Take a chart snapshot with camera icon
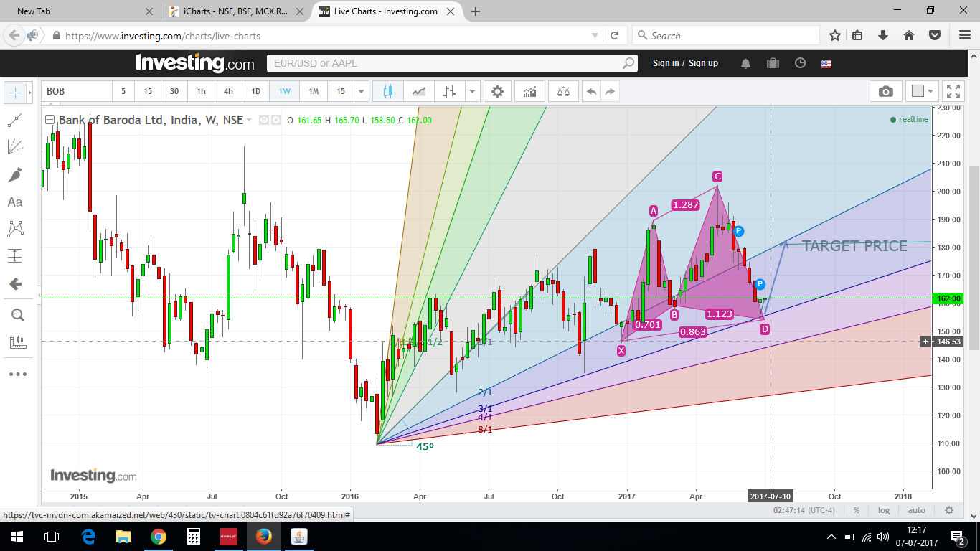Viewport: 980px width, 551px height. pos(886,92)
